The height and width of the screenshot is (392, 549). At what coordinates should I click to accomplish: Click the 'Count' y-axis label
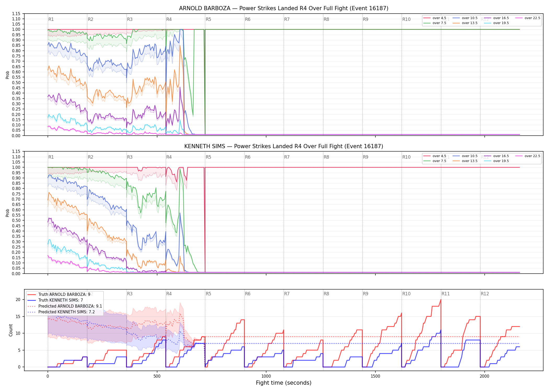pos(11,330)
